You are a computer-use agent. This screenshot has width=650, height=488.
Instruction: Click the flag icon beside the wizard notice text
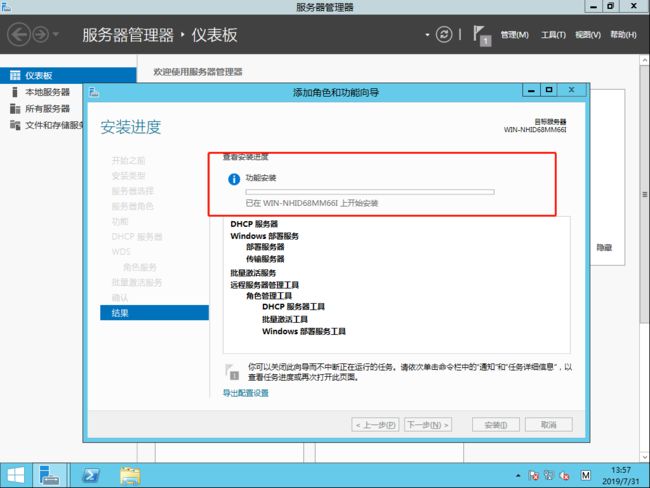pos(232,371)
